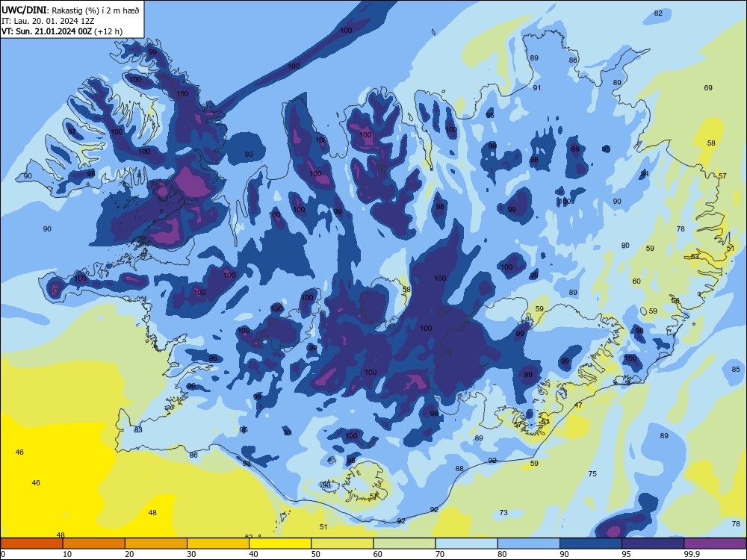This screenshot has height=560, width=747.
Task: Choose the medium blue 80–90 legend swatch
Action: (529, 544)
